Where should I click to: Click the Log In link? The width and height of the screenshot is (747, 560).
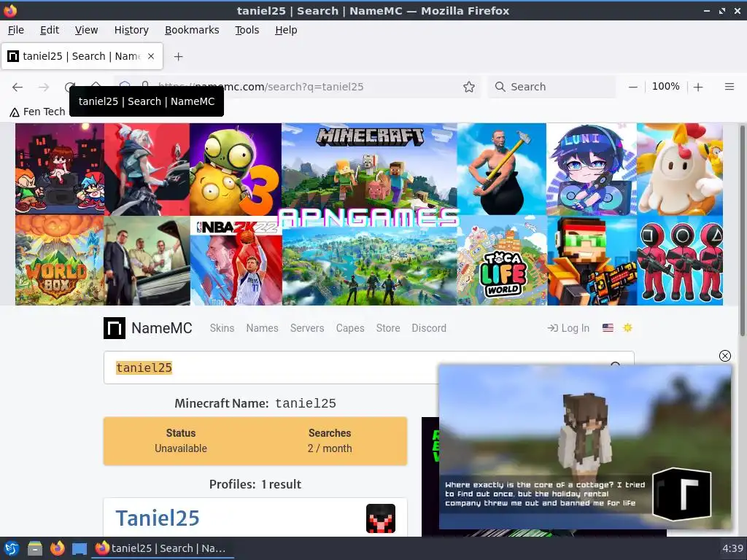568,328
